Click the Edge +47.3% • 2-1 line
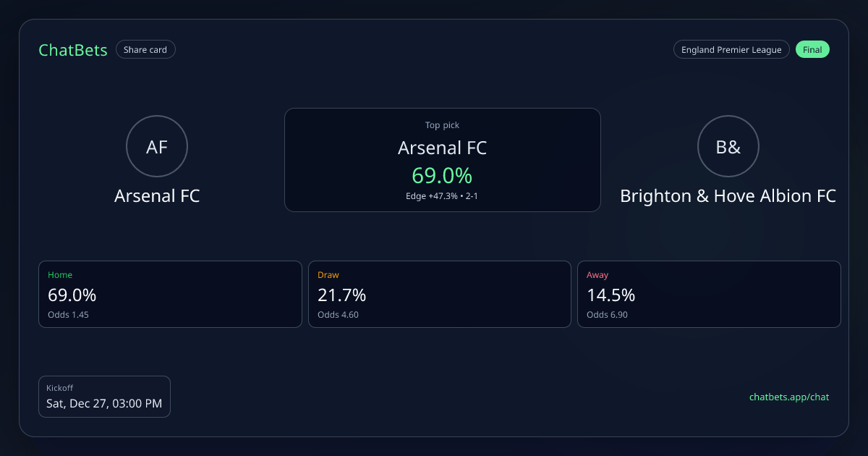Screen dimensions: 868x456 click(x=442, y=196)
